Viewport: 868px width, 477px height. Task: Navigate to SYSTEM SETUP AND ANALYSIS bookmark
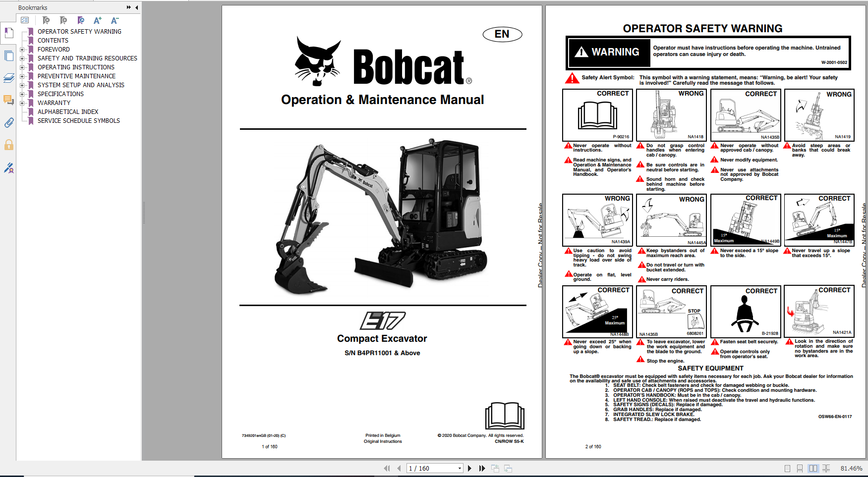(x=81, y=85)
